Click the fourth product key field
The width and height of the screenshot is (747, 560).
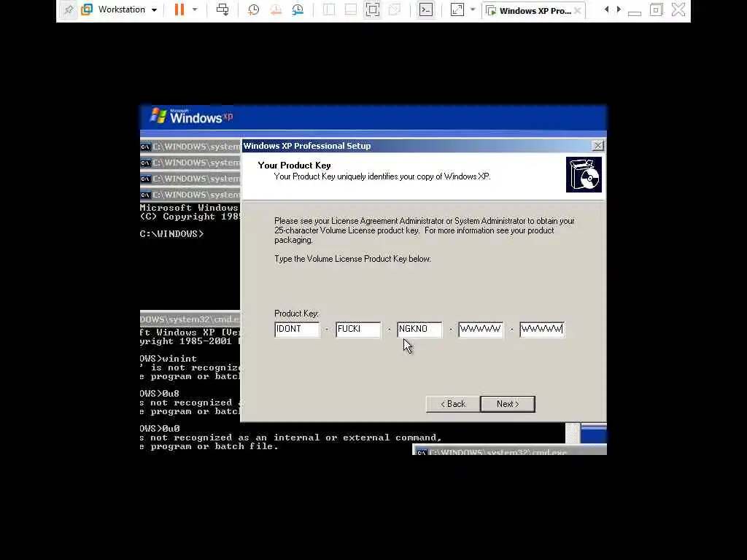[481, 329]
